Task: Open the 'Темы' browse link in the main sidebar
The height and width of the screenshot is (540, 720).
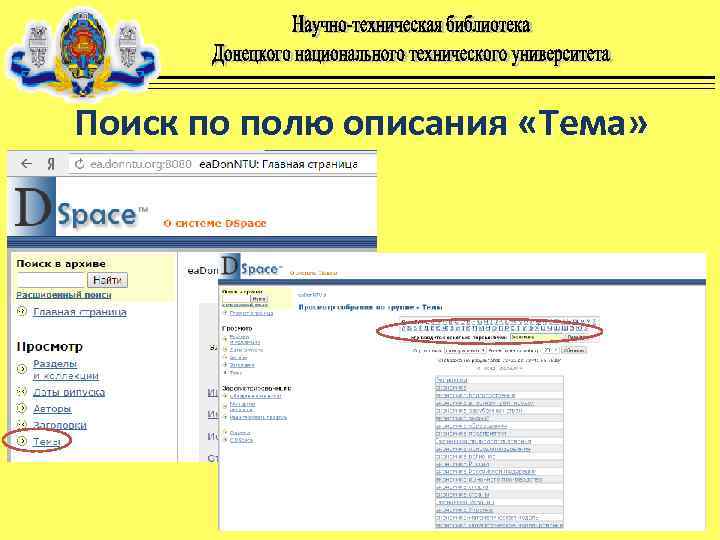Action: [46, 442]
